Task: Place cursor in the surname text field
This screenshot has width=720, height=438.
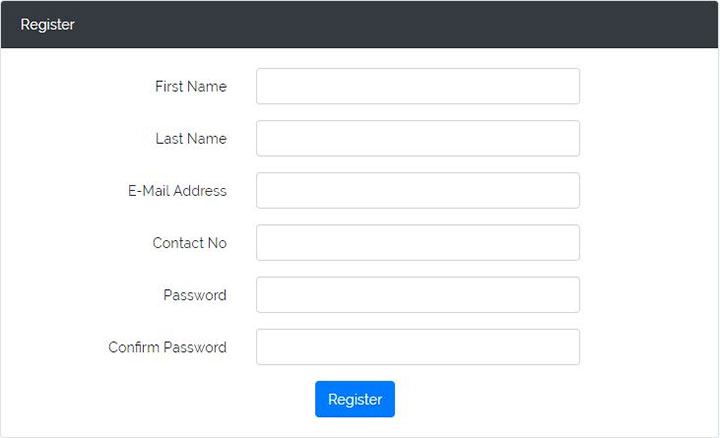Action: point(417,138)
